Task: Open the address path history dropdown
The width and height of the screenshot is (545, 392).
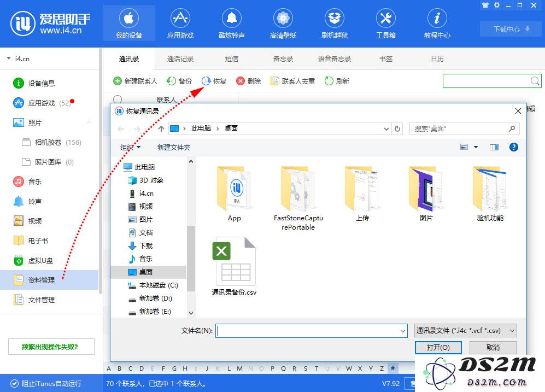Action: (x=386, y=129)
